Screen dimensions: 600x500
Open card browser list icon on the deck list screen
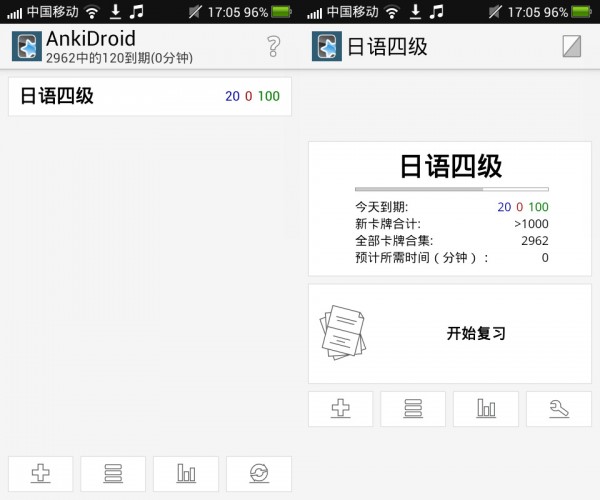[113, 474]
